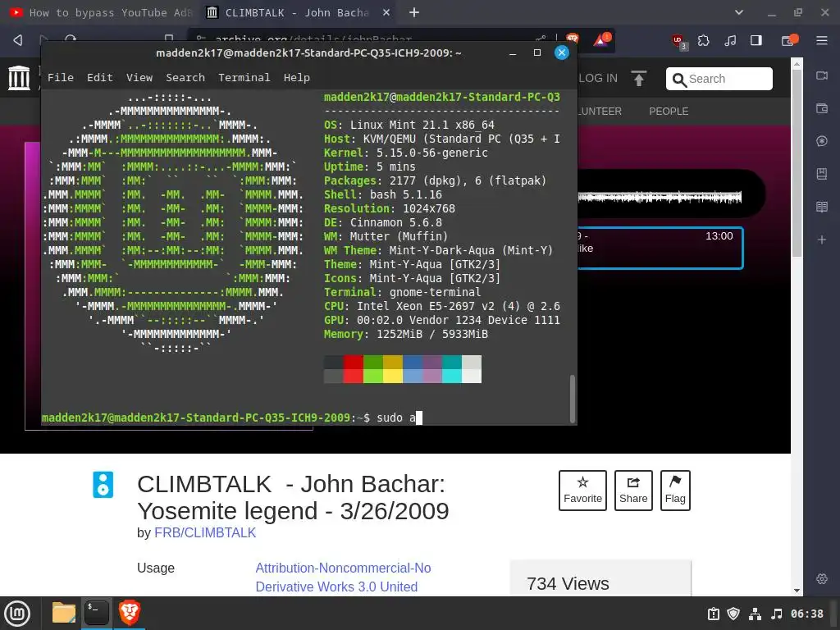Open Reading List icon in right sidebar
This screenshot has height=630, width=840.
(822, 207)
